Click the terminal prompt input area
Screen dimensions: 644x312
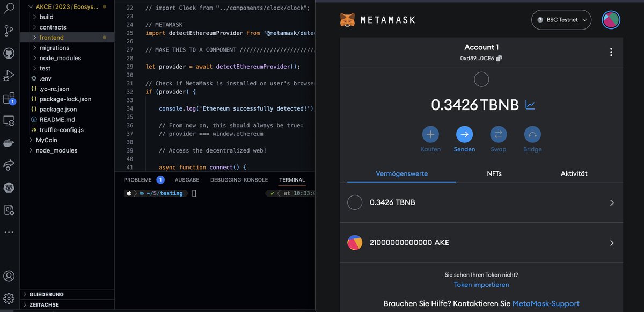(x=194, y=193)
